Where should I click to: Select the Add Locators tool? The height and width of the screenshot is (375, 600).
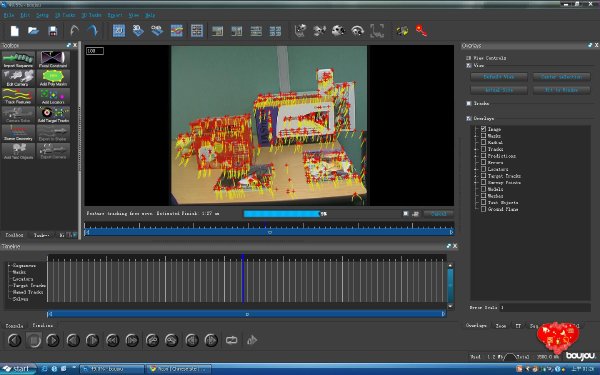pyautogui.click(x=53, y=96)
